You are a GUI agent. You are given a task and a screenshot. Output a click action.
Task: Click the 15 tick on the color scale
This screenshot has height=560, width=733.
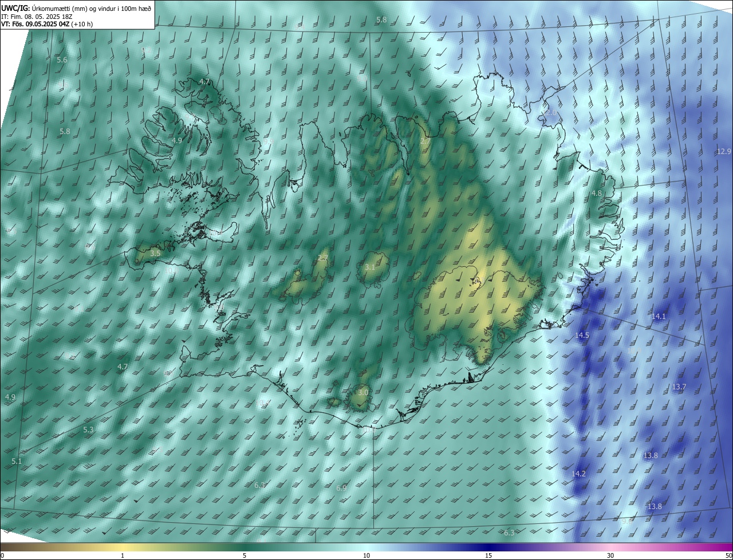tap(488, 555)
